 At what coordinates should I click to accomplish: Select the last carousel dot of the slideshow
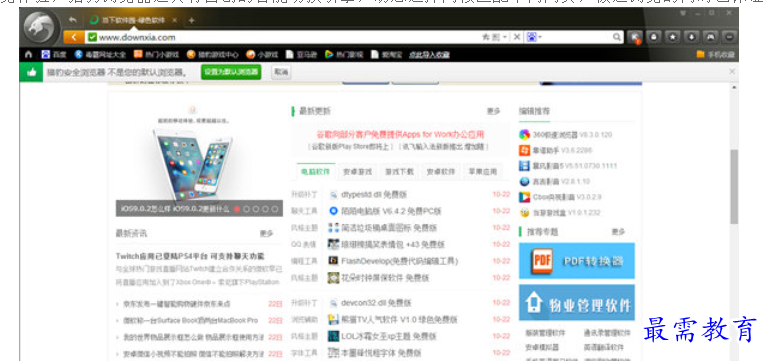[275, 209]
